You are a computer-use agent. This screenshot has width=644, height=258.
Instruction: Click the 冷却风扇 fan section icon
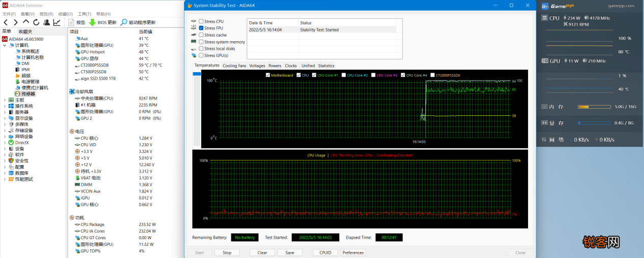(71, 91)
